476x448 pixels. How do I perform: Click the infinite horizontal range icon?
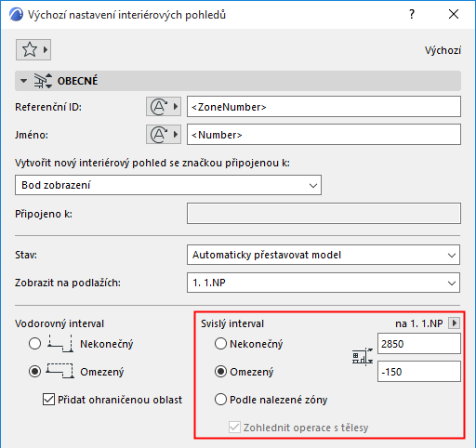(60, 344)
